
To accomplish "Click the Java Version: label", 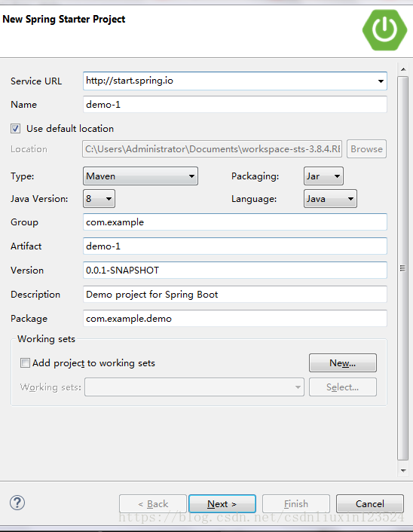I will [x=39, y=199].
